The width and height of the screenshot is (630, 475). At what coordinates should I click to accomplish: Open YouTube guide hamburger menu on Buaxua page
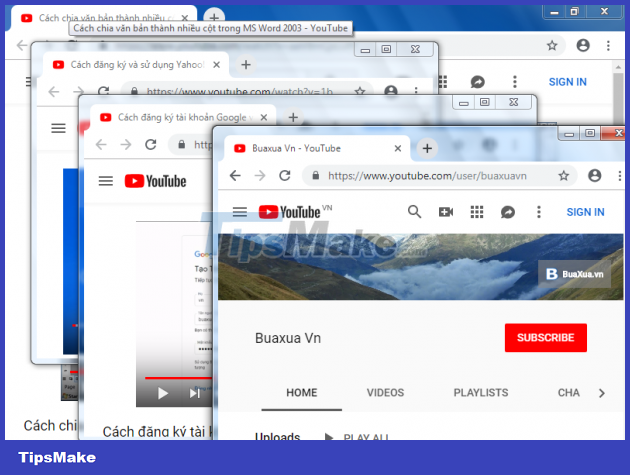pyautogui.click(x=239, y=212)
